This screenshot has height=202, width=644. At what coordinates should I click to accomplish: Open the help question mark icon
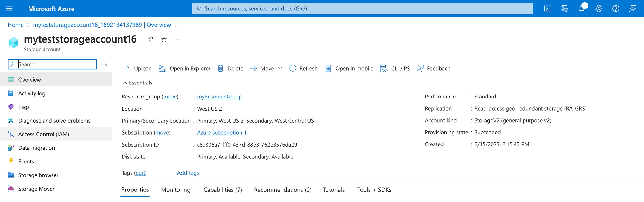616,9
